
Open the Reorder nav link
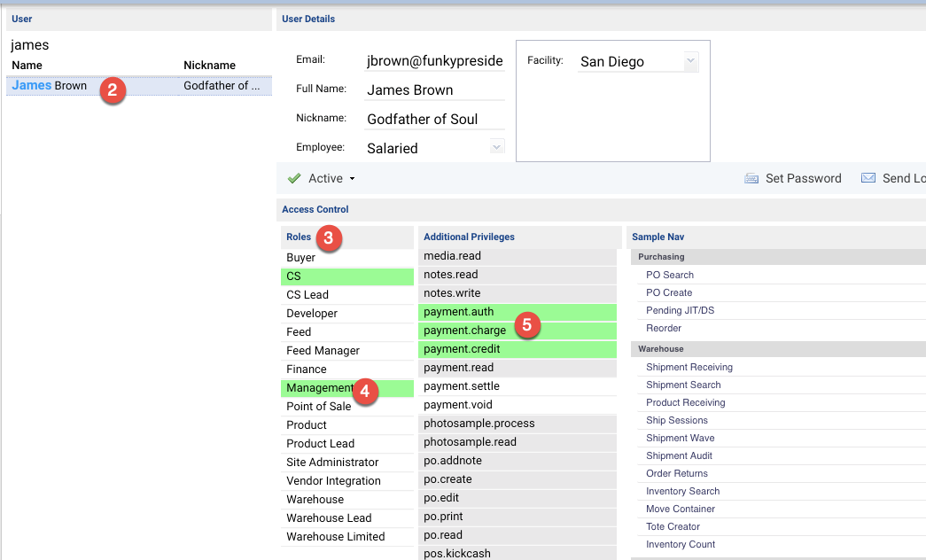click(x=664, y=328)
